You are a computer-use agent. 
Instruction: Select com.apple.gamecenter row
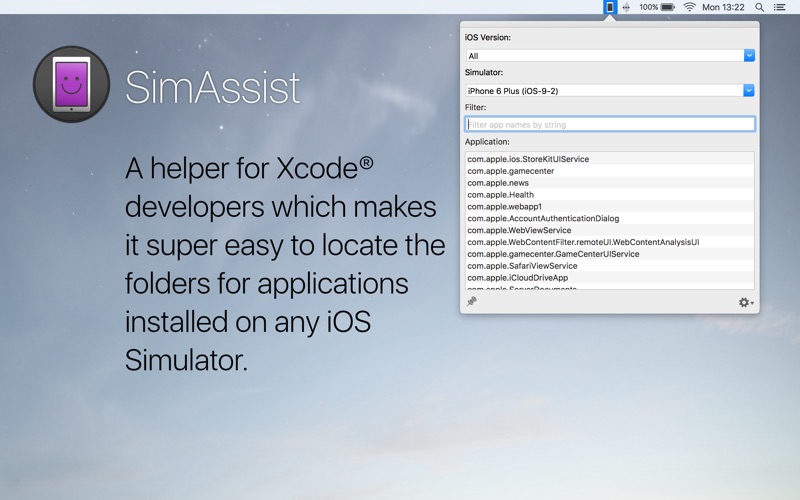[x=610, y=171]
